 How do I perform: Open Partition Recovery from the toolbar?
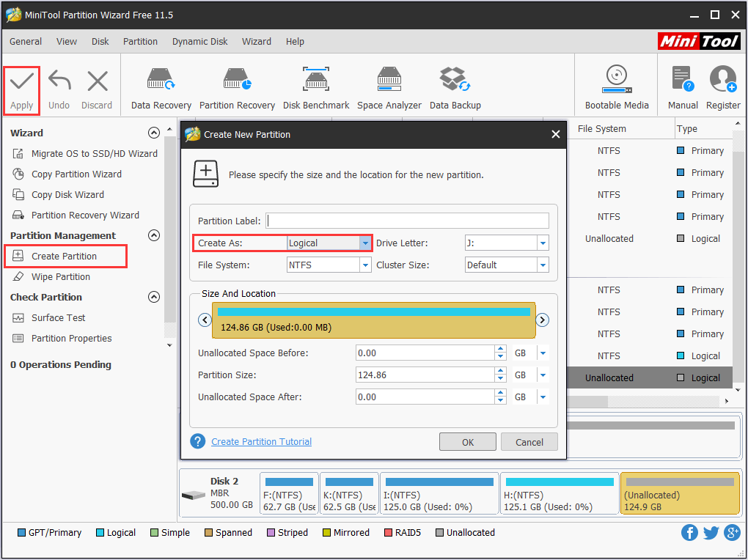click(x=237, y=89)
